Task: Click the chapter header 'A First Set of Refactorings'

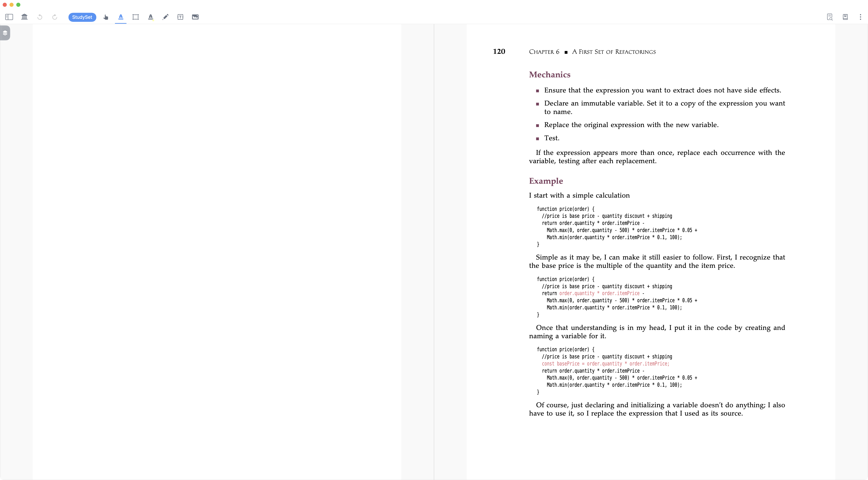Action: click(614, 52)
